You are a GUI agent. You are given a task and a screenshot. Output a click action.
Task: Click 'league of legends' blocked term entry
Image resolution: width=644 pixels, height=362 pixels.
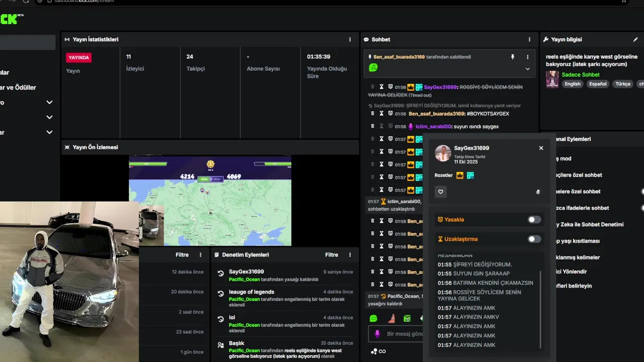pyautogui.click(x=286, y=298)
